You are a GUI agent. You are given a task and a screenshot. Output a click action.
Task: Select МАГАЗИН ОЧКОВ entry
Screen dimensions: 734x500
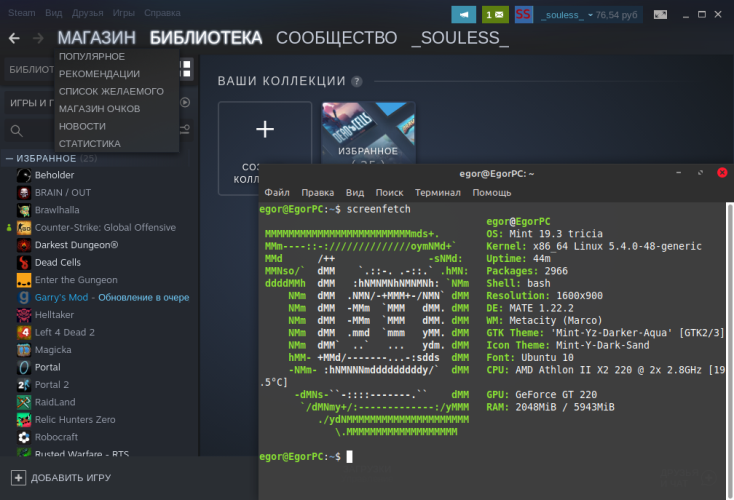(x=99, y=109)
